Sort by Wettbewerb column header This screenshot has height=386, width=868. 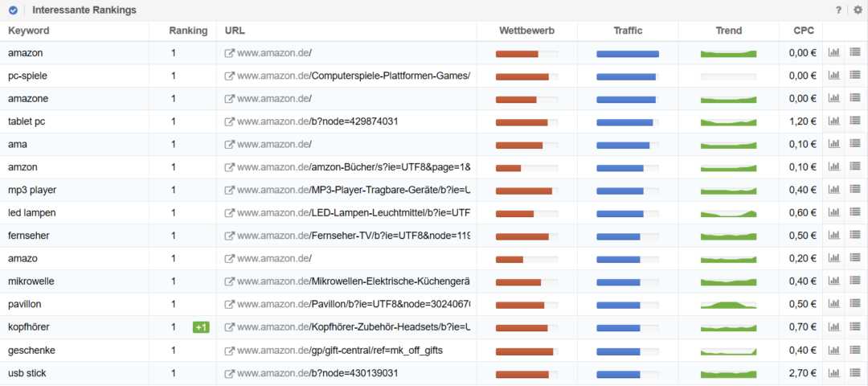point(526,31)
